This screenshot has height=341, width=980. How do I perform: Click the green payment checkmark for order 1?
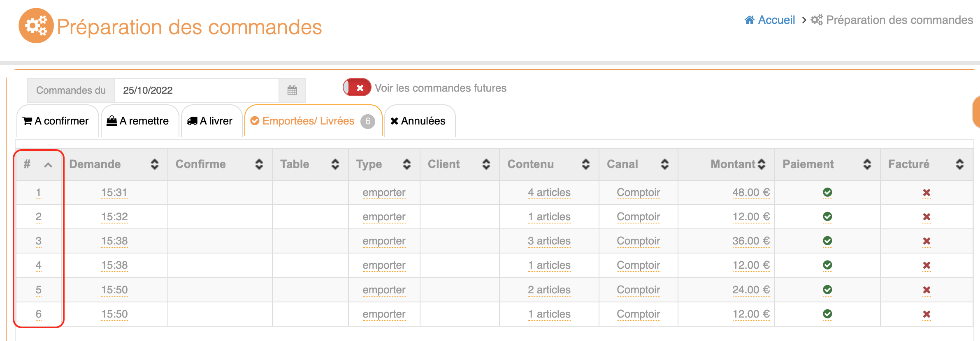[x=827, y=192]
